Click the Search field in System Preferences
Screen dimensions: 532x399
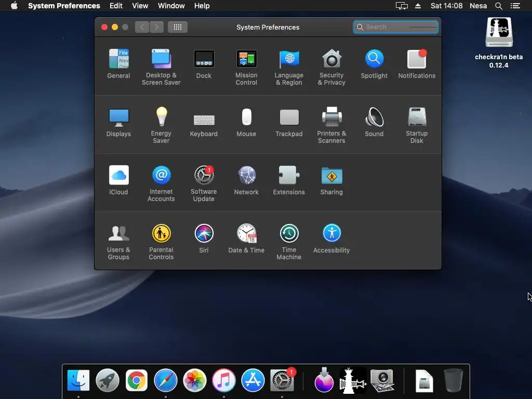click(395, 27)
